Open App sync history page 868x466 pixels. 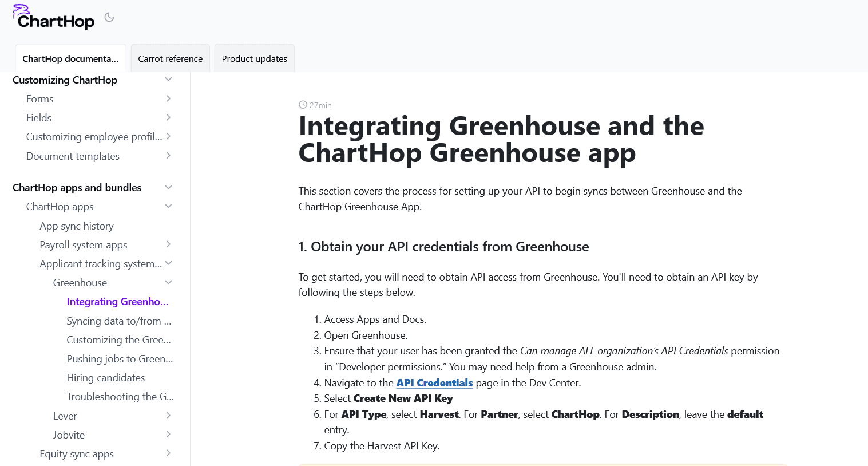coord(77,226)
